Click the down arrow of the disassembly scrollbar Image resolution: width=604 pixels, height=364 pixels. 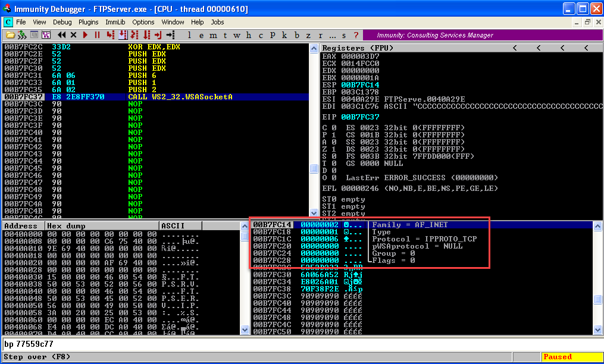pyautogui.click(x=314, y=212)
